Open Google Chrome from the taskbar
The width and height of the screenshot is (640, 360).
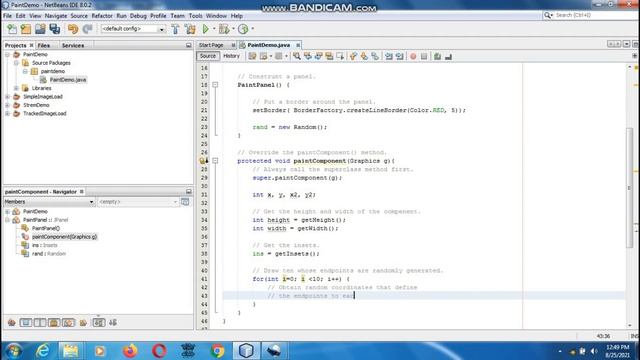218,351
